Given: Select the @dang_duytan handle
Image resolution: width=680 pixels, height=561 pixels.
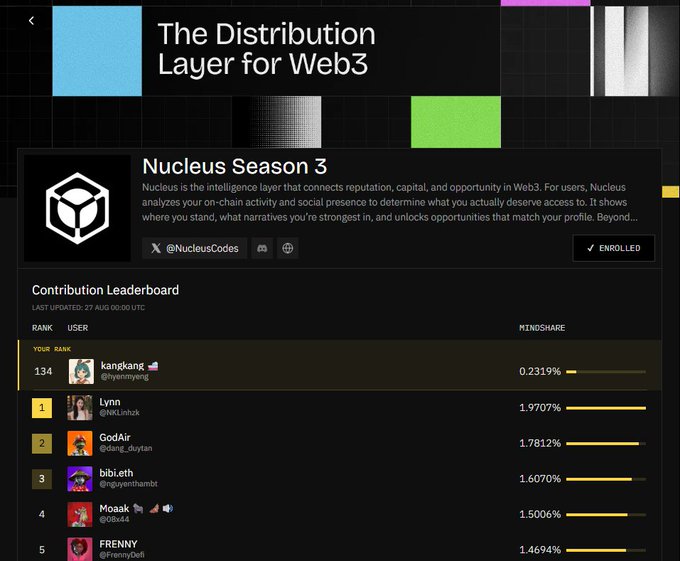Looking at the screenshot, I should coord(126,448).
